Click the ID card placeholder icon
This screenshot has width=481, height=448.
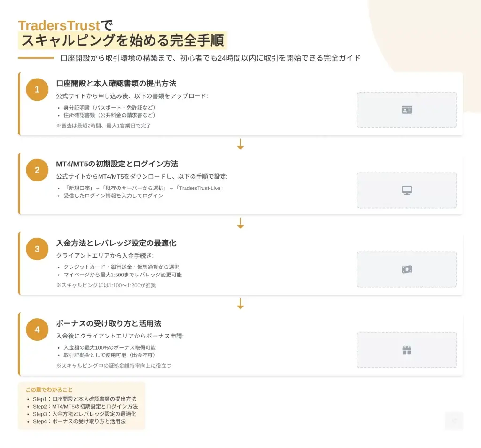(407, 110)
